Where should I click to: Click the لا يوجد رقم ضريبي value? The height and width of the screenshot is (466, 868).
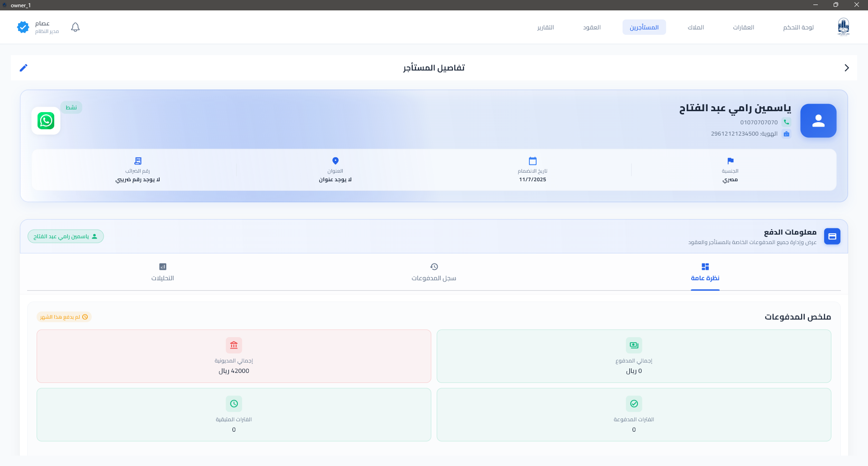(x=138, y=179)
